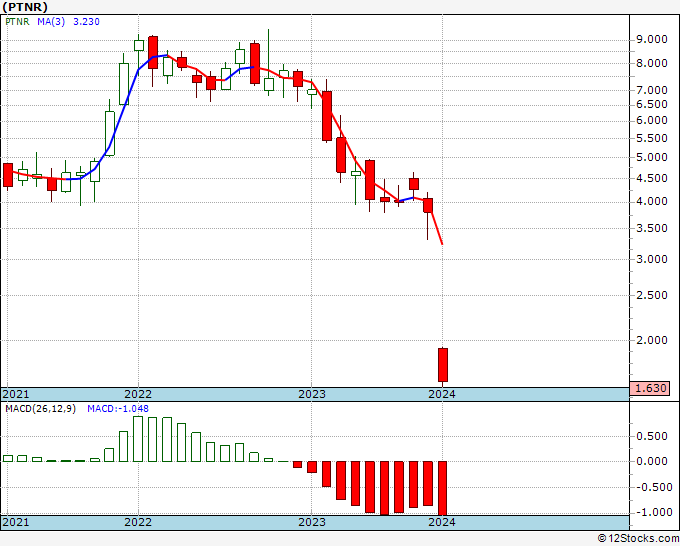Select the MA(3) value 3.230
Image resolution: width=680 pixels, height=546 pixels.
86,22
